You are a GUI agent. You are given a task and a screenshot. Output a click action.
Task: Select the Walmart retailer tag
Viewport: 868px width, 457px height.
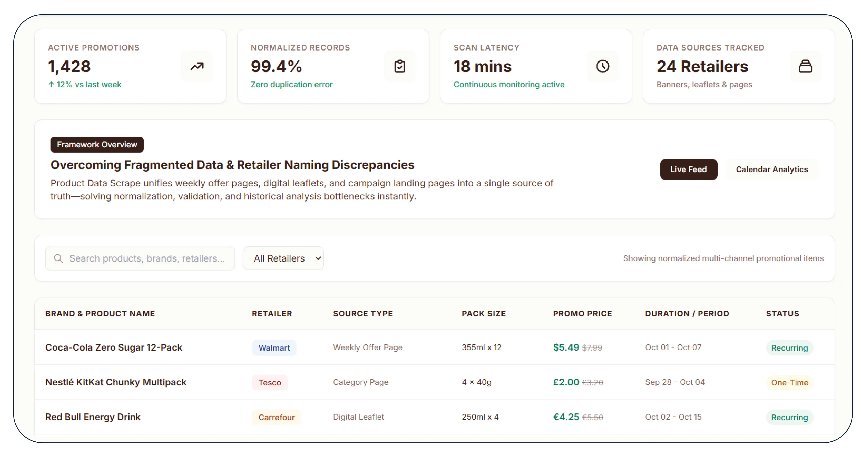pos(274,348)
